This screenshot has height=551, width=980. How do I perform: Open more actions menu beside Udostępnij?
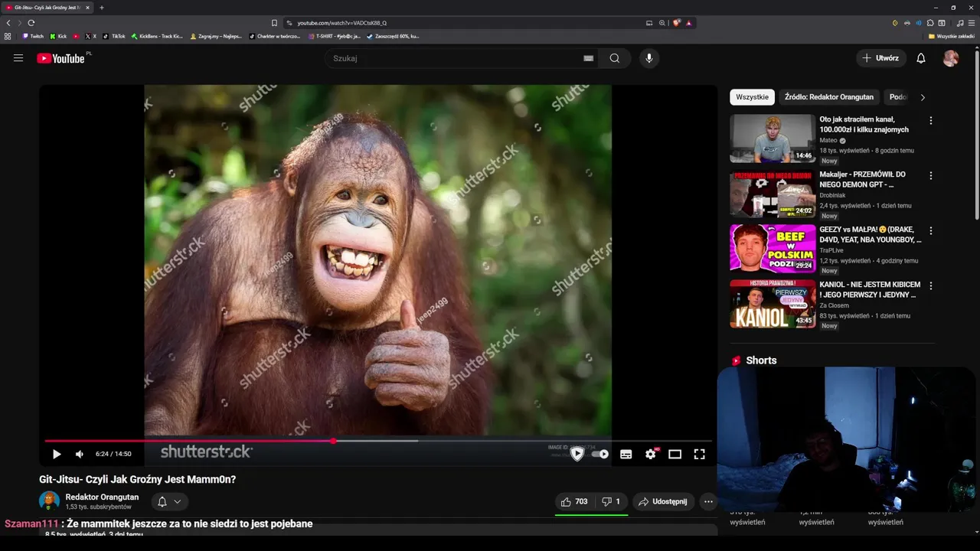[708, 502]
